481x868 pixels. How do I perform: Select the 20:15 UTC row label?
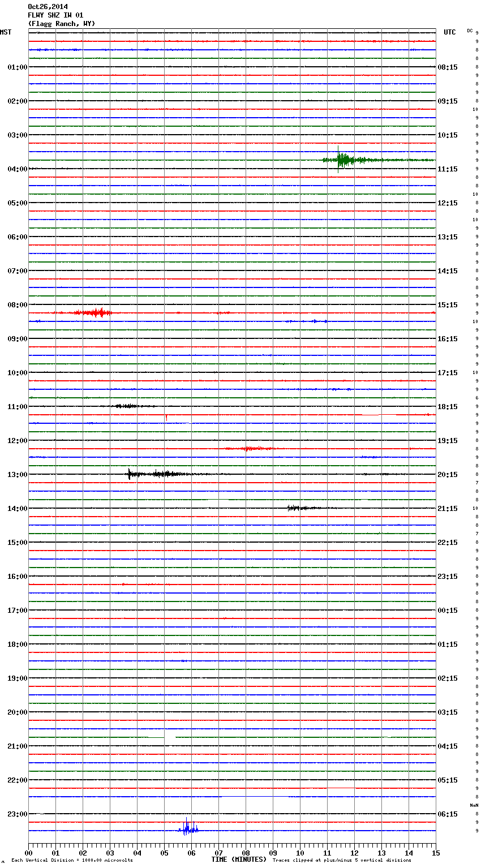[x=448, y=475]
